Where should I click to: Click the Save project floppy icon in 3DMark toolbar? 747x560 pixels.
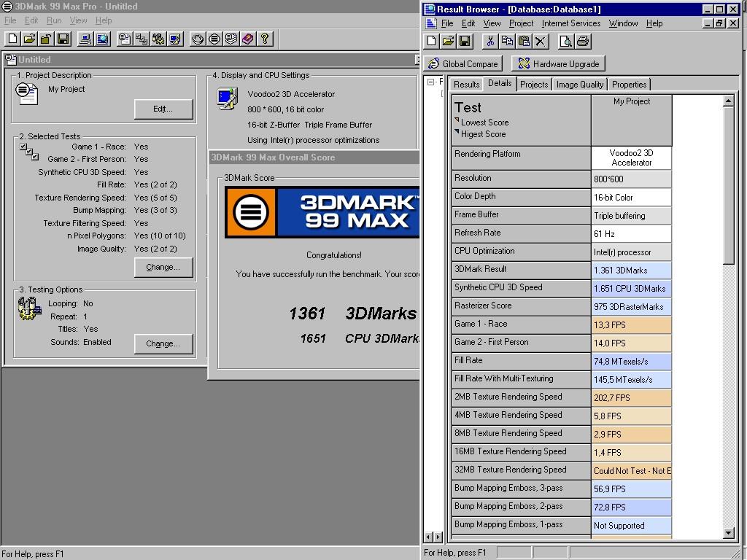63,39
